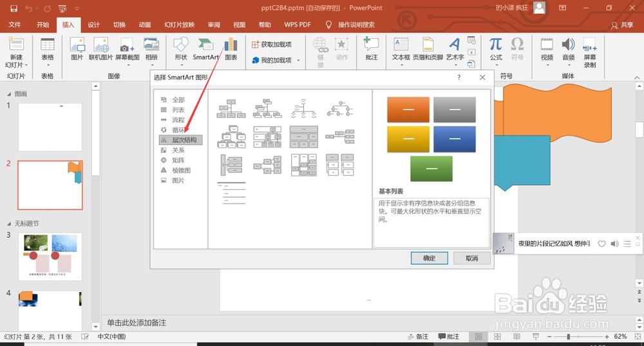Open Slide Show (幻灯片放映) tab
The height and width of the screenshot is (346, 644).
[180, 24]
